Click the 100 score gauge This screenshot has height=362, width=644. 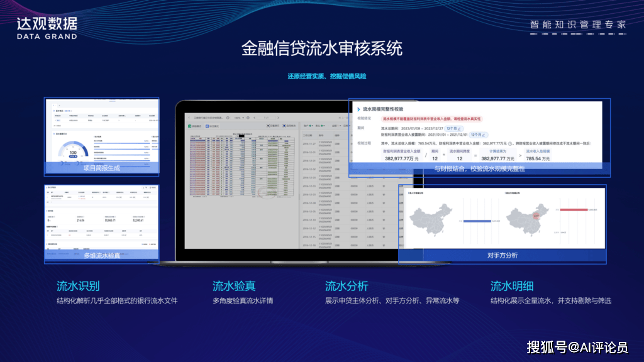coord(73,152)
